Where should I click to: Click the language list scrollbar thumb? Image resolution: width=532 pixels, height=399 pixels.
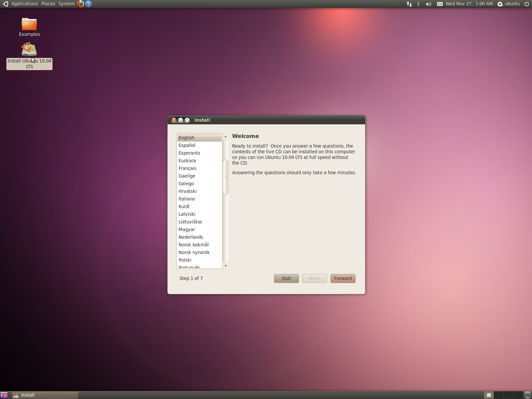pyautogui.click(x=225, y=177)
